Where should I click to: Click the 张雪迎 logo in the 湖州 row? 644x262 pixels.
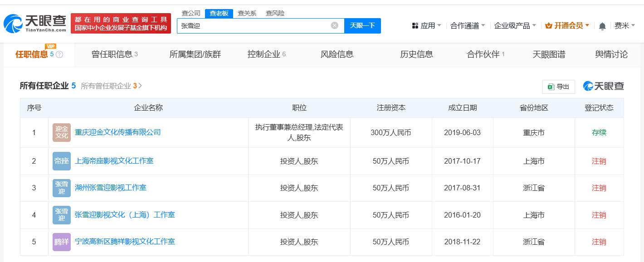coord(62,188)
